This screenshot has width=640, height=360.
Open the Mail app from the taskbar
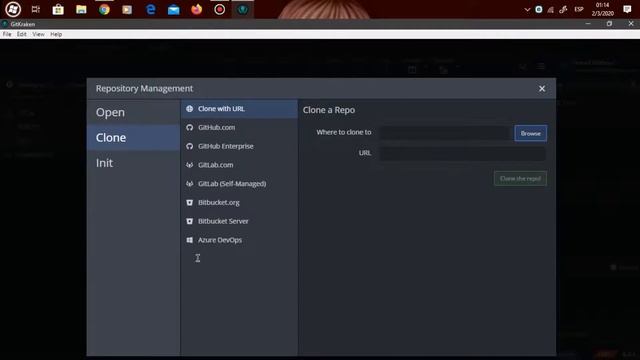pyautogui.click(x=173, y=9)
